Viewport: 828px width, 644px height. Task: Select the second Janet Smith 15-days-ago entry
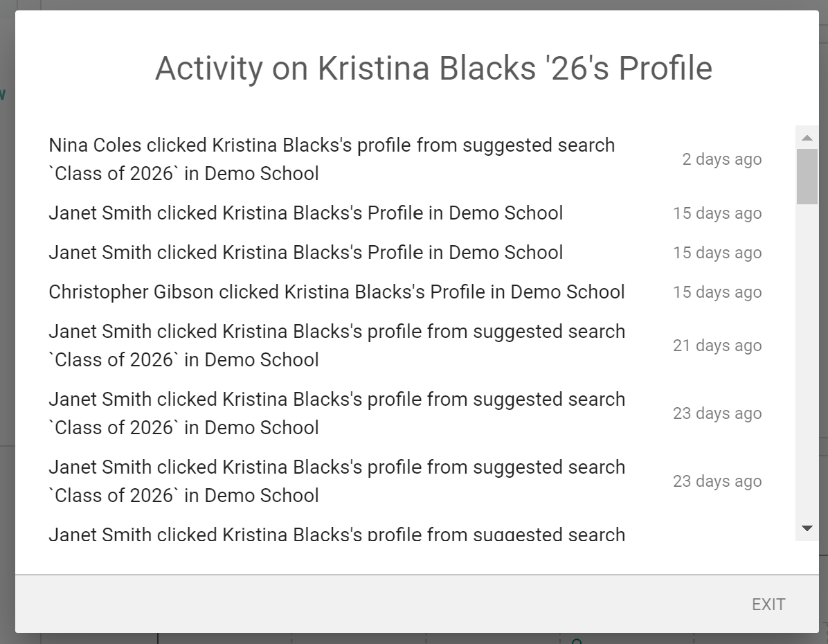tap(305, 253)
